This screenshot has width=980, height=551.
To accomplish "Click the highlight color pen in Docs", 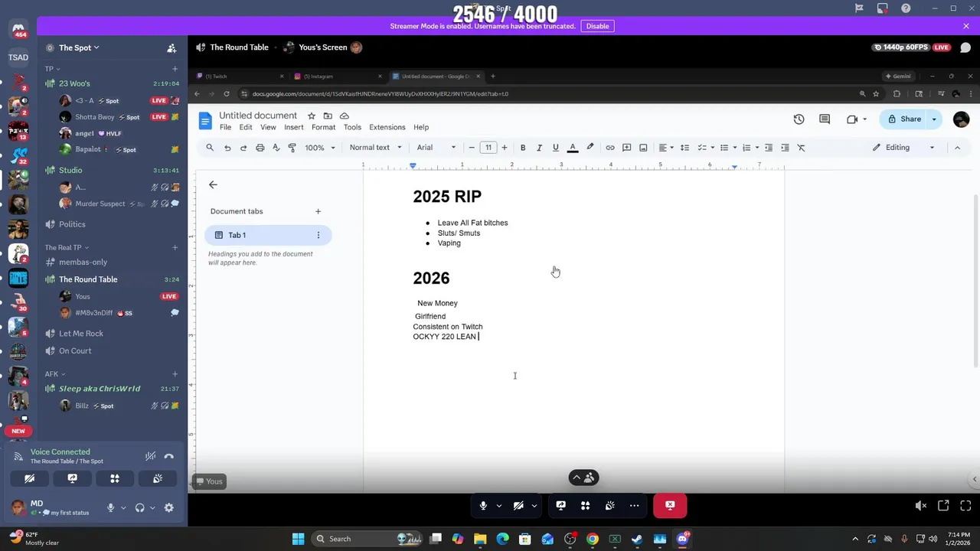I will [x=590, y=148].
